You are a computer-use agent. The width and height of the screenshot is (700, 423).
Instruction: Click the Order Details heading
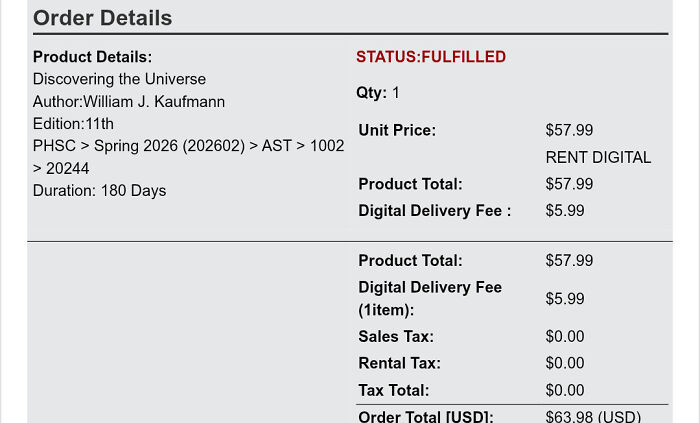[x=102, y=18]
